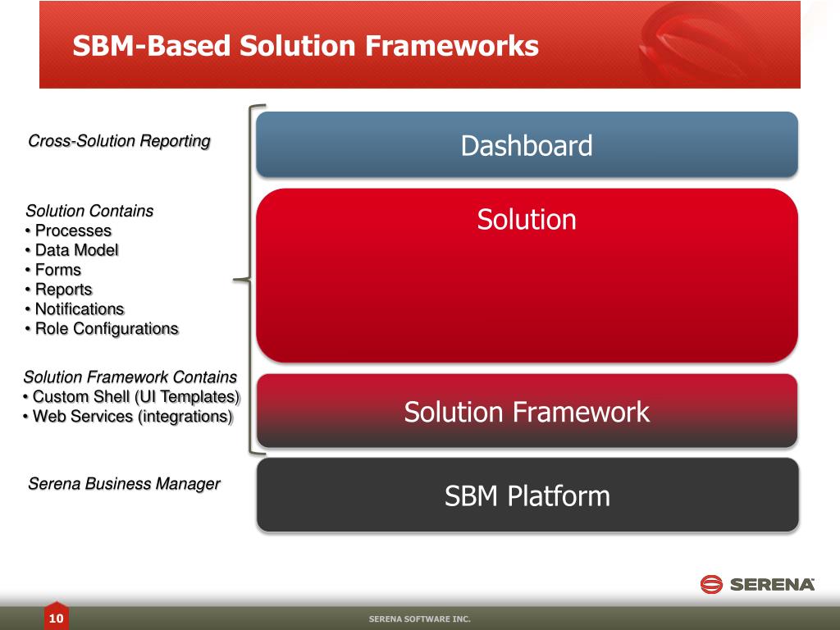This screenshot has width=840, height=630.
Task: Click the Solution Framework layer box
Action: click(x=527, y=411)
